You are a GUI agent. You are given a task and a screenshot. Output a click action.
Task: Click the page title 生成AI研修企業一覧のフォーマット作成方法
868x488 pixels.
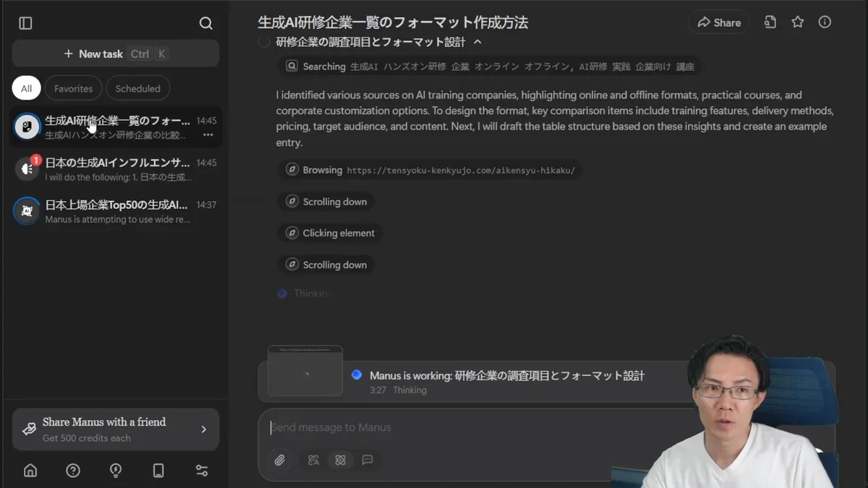(393, 22)
